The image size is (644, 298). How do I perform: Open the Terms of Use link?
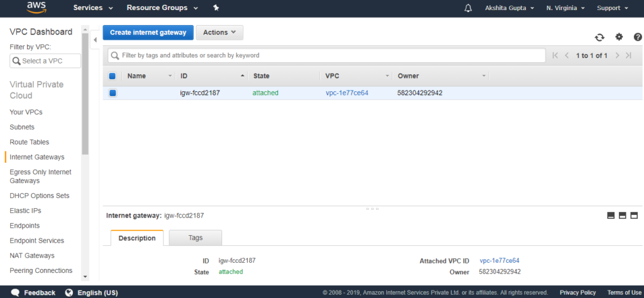coord(625,293)
